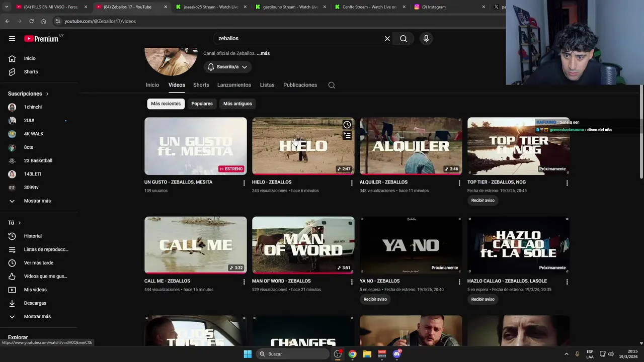This screenshot has height=362, width=644.
Task: Open the YouTube hamburger guide menu
Action: [12, 39]
